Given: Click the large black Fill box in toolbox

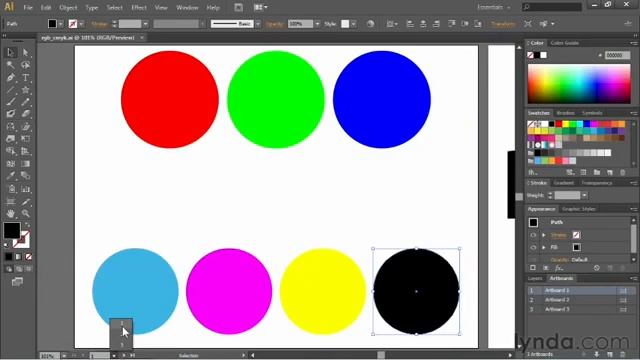Looking at the screenshot, I should point(12,230).
